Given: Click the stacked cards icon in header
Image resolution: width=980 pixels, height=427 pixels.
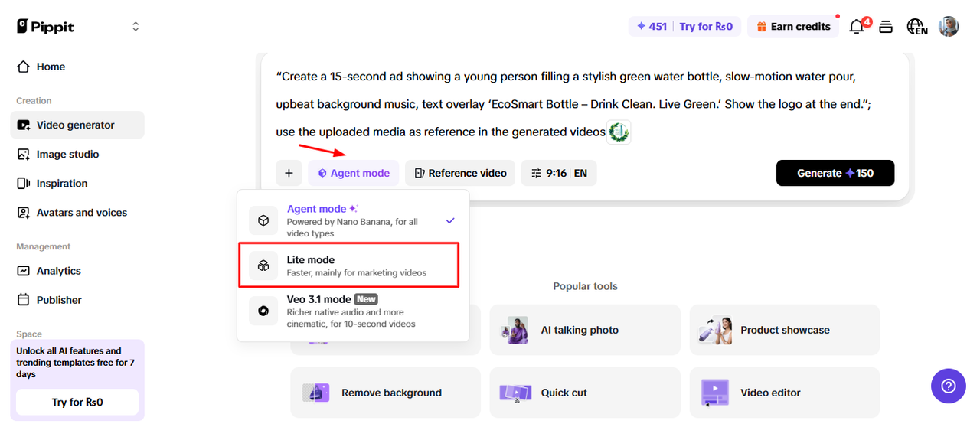Looking at the screenshot, I should [x=886, y=27].
